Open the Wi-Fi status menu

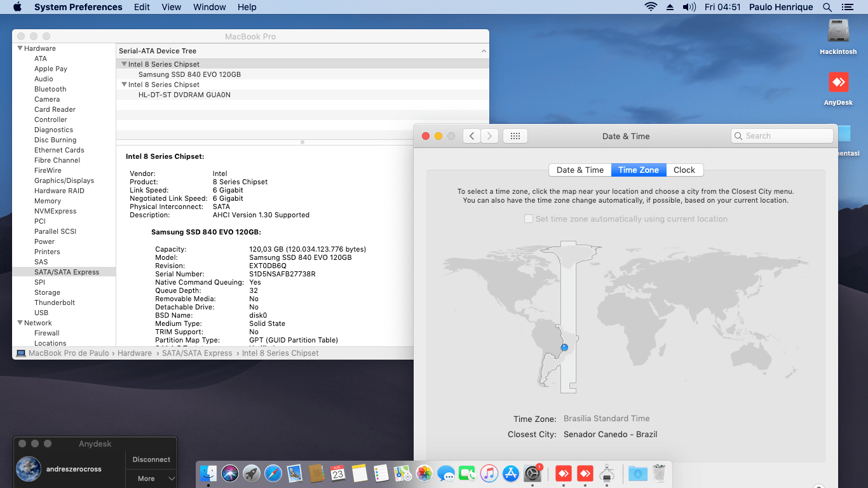651,7
